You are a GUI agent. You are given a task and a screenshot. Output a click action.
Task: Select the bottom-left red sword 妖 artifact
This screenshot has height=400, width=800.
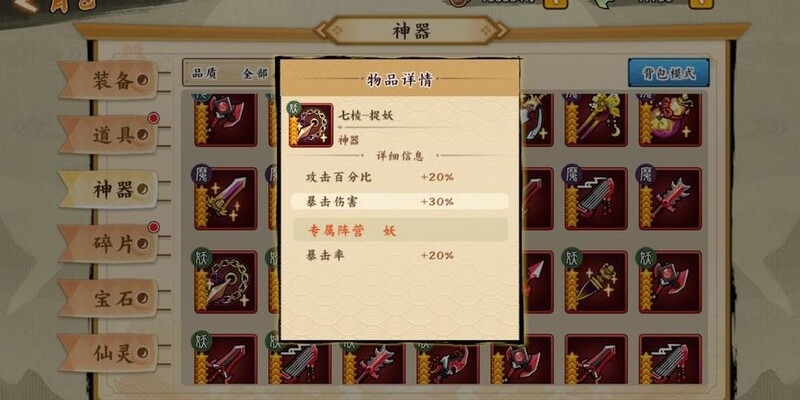[x=225, y=359]
